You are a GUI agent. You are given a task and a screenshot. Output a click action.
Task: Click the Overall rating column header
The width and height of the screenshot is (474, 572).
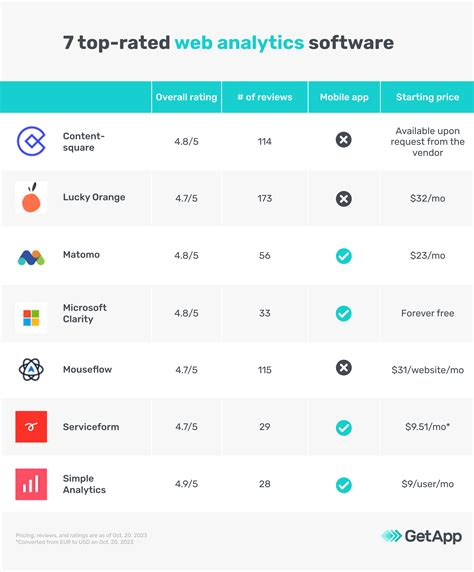click(186, 97)
